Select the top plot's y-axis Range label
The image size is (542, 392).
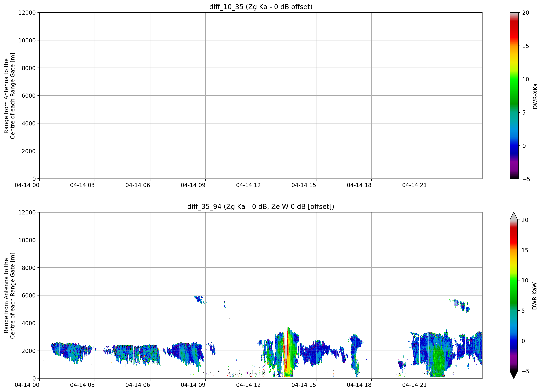click(10, 96)
